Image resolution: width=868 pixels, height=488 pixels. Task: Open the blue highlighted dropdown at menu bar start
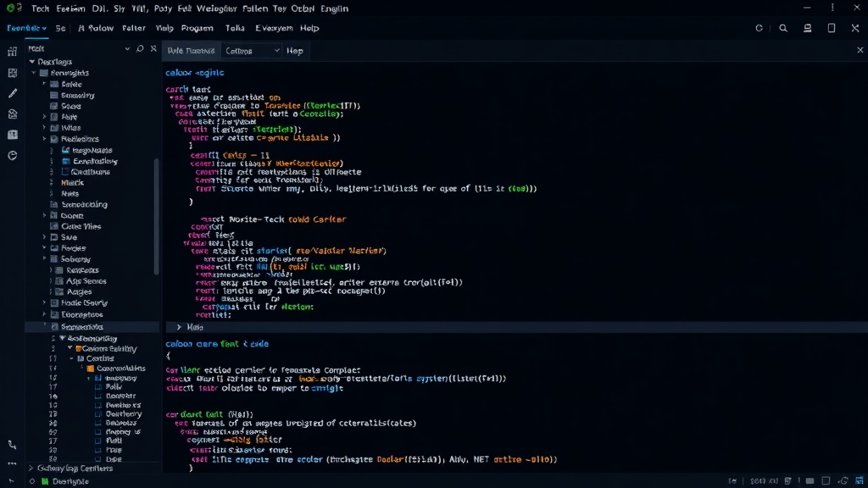26,28
